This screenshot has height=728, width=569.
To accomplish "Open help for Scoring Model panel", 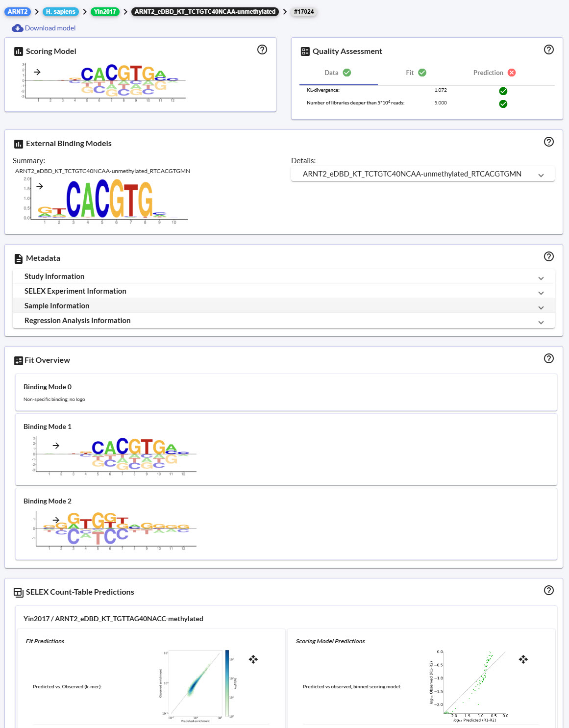I will click(262, 50).
